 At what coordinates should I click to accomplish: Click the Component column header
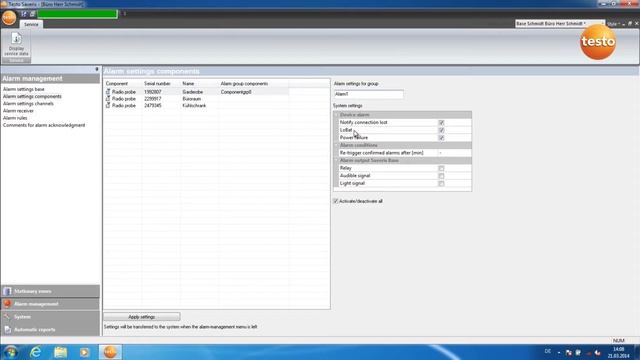(x=122, y=84)
